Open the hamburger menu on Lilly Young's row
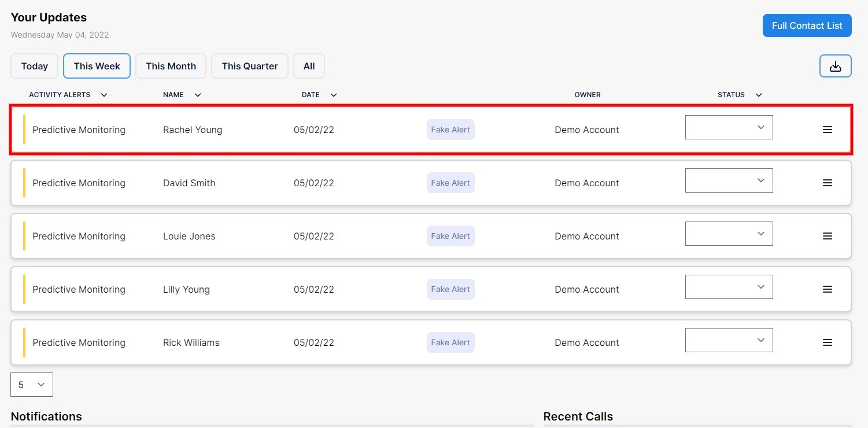The image size is (868, 428). (x=828, y=289)
